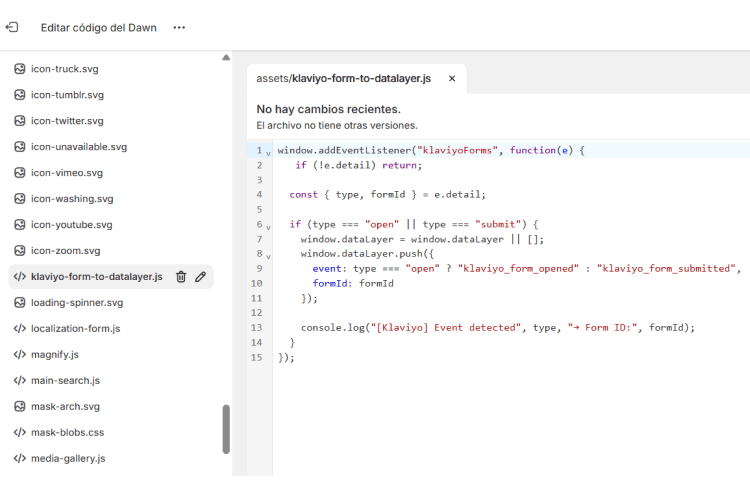
Task: Open the icon-washing.svg file
Action: click(x=72, y=199)
